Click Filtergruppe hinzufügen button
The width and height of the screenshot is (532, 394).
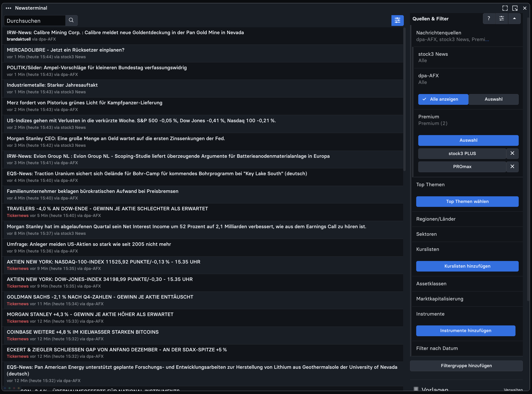click(x=466, y=366)
